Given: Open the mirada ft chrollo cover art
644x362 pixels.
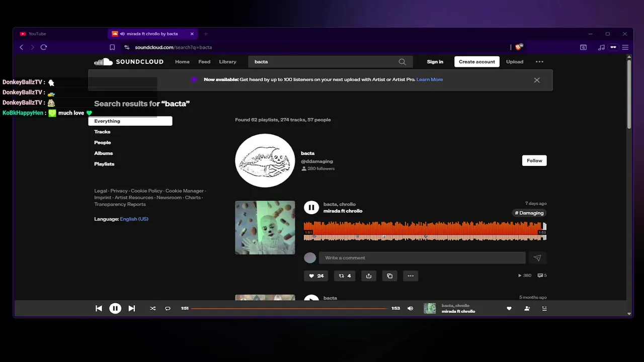Looking at the screenshot, I should 265,228.
